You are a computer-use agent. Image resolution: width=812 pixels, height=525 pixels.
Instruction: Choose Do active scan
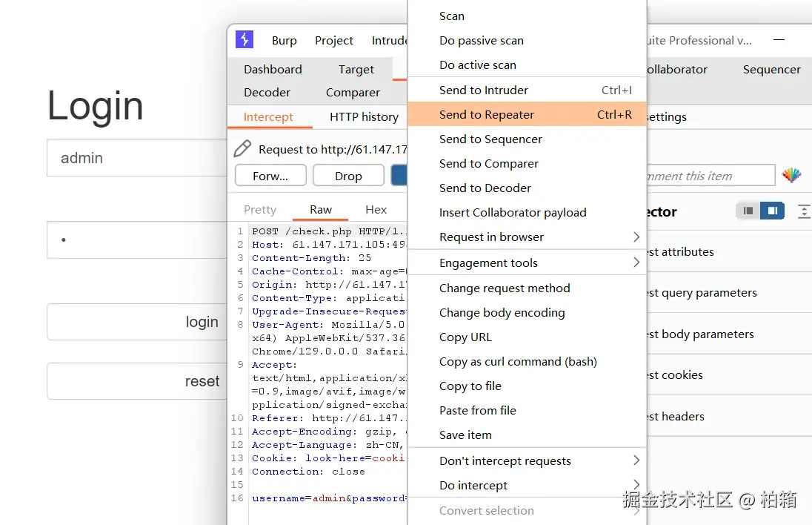click(528, 65)
